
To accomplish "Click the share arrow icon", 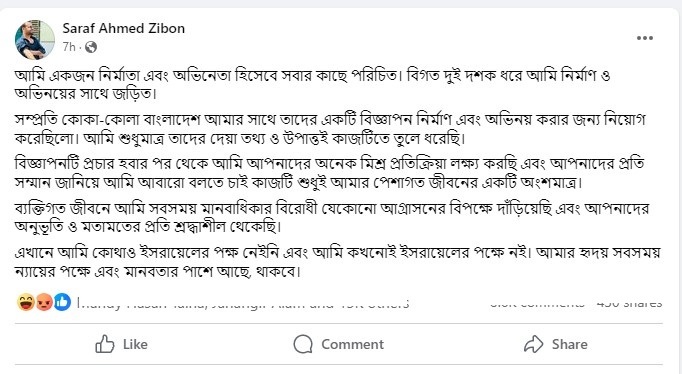I will [x=534, y=344].
